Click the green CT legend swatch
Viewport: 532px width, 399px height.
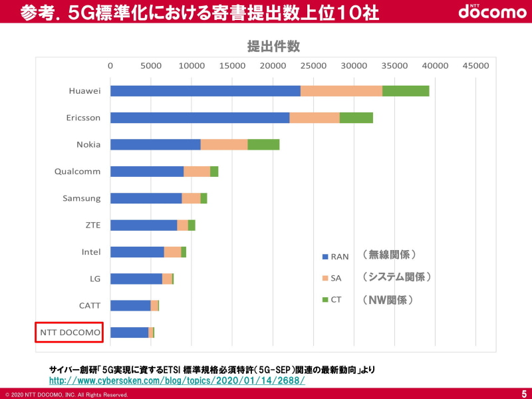pyautogui.click(x=325, y=300)
